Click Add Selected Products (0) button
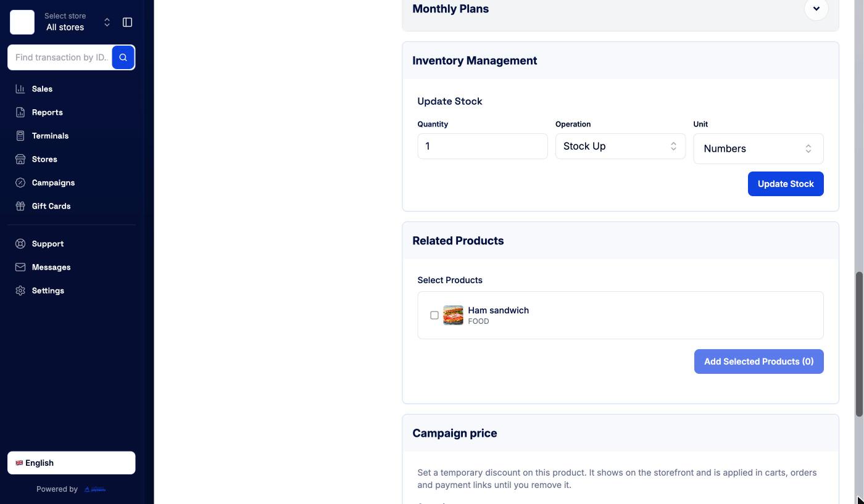Image resolution: width=864 pixels, height=504 pixels. tap(758, 361)
